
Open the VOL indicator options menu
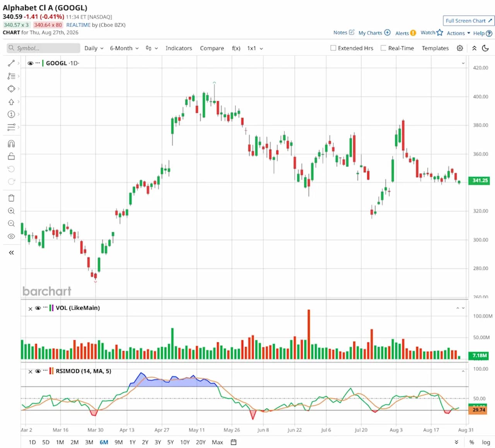pos(45,308)
